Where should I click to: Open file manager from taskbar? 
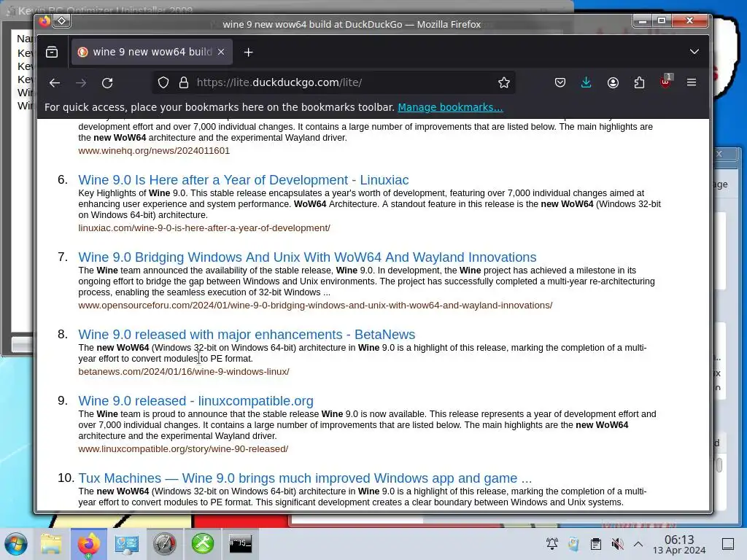(x=51, y=544)
